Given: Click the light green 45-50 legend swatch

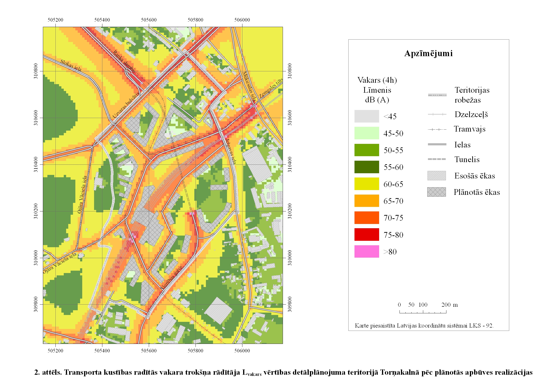Looking at the screenshot, I should (367, 133).
